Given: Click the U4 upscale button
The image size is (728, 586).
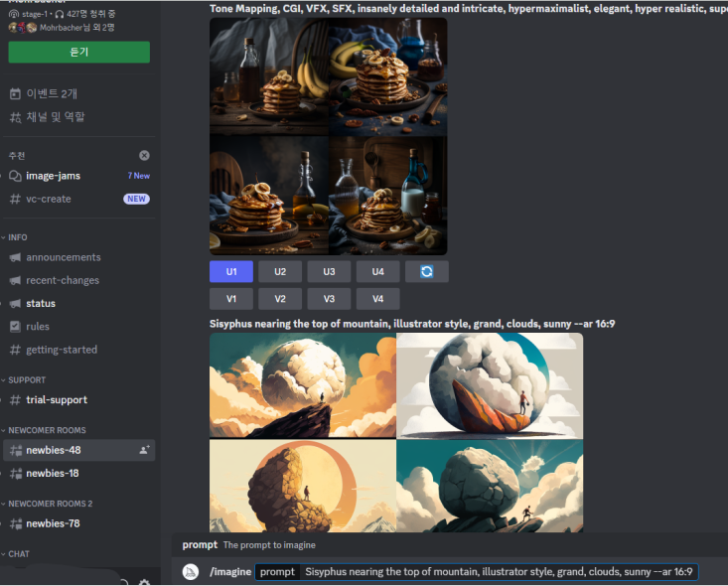Looking at the screenshot, I should 378,271.
